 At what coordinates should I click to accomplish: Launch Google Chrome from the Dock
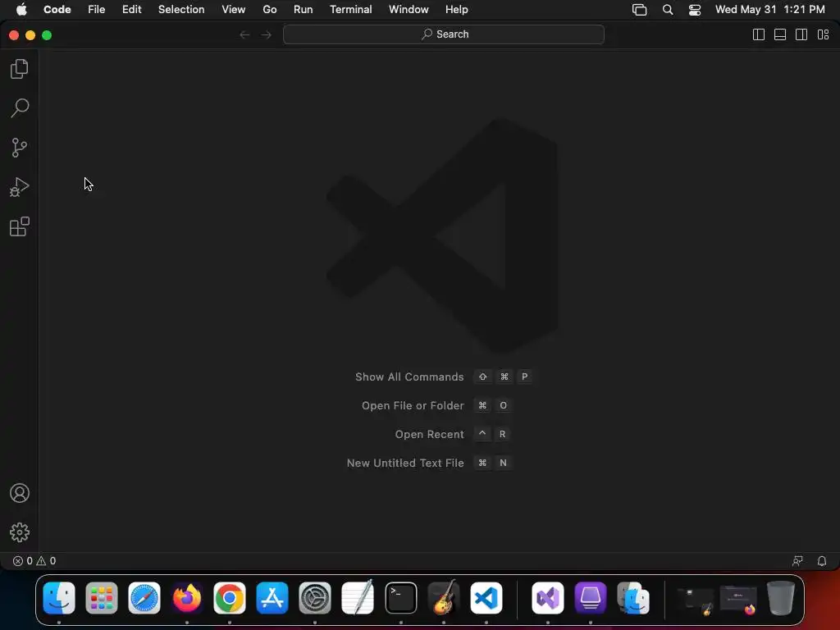[230, 598]
